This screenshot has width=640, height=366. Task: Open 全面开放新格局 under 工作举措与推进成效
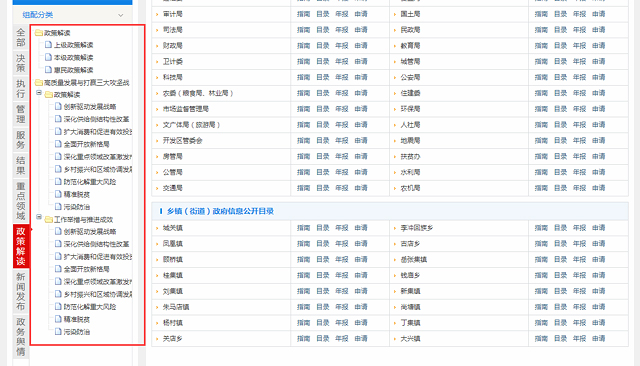pyautogui.click(x=87, y=269)
